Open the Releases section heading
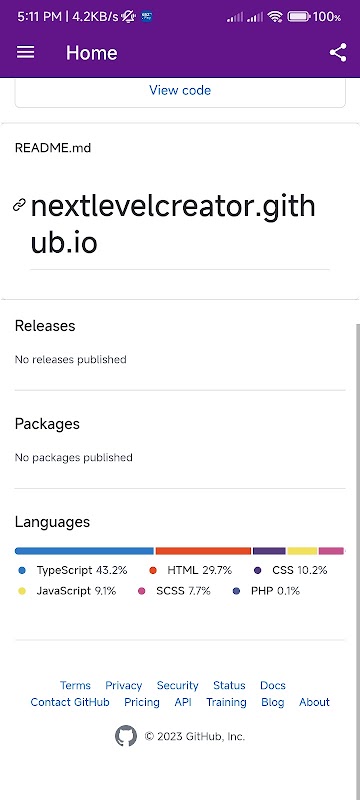The image size is (360, 800). point(45,326)
